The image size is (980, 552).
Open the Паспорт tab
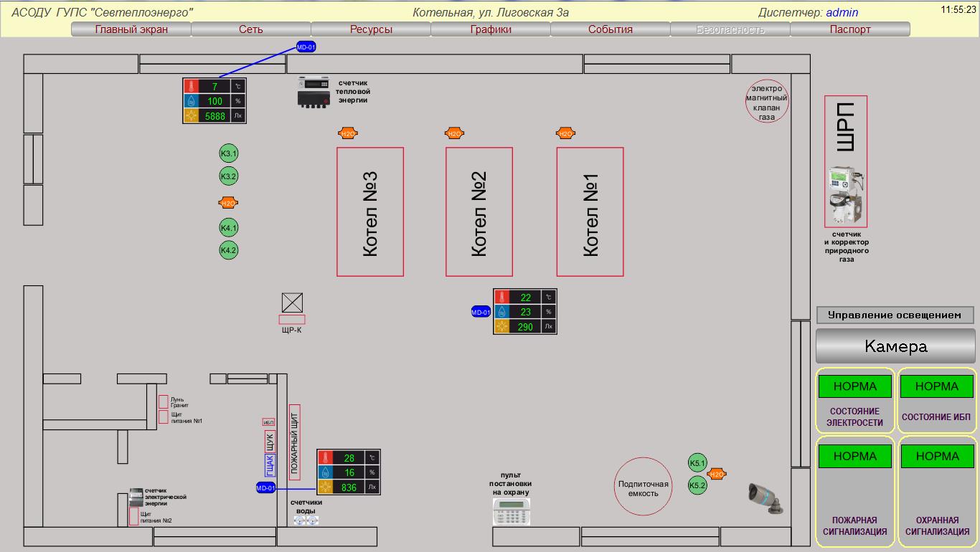coord(850,29)
